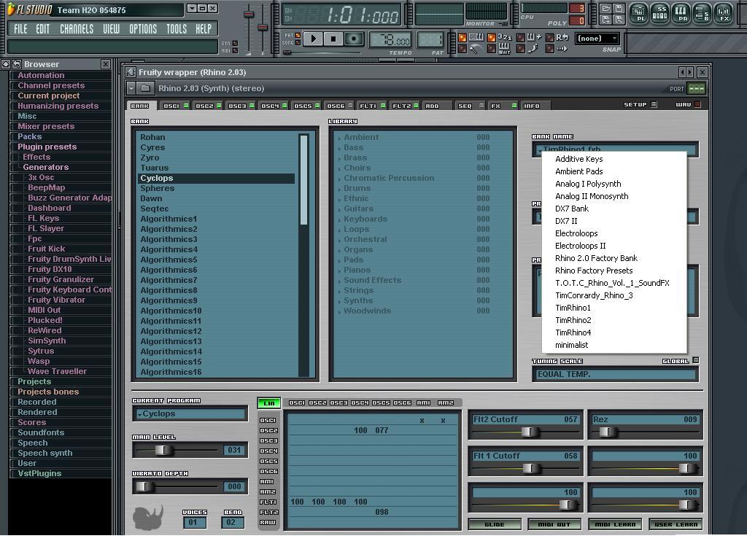The image size is (747, 560).
Task: Toggle the LIN mode button
Action: [268, 403]
